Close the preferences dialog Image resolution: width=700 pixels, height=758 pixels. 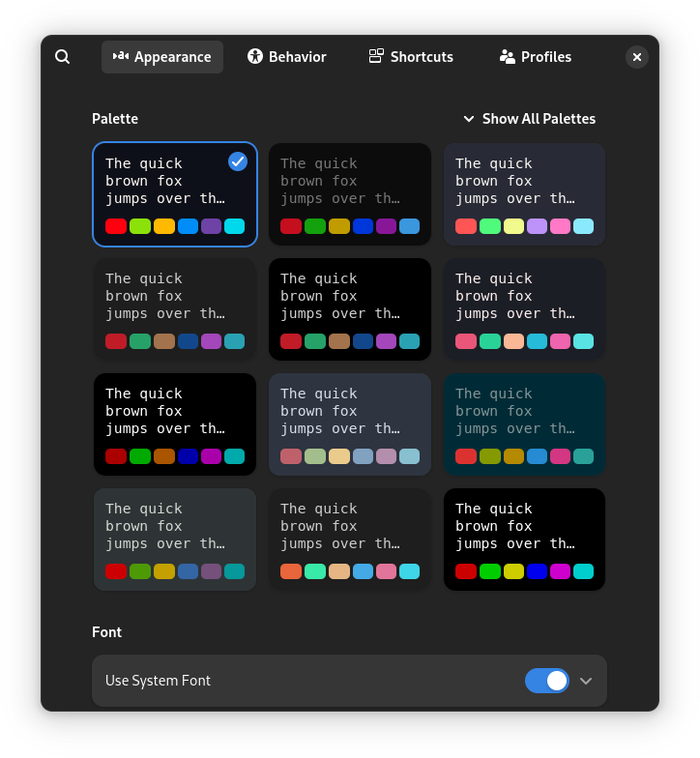tap(636, 57)
